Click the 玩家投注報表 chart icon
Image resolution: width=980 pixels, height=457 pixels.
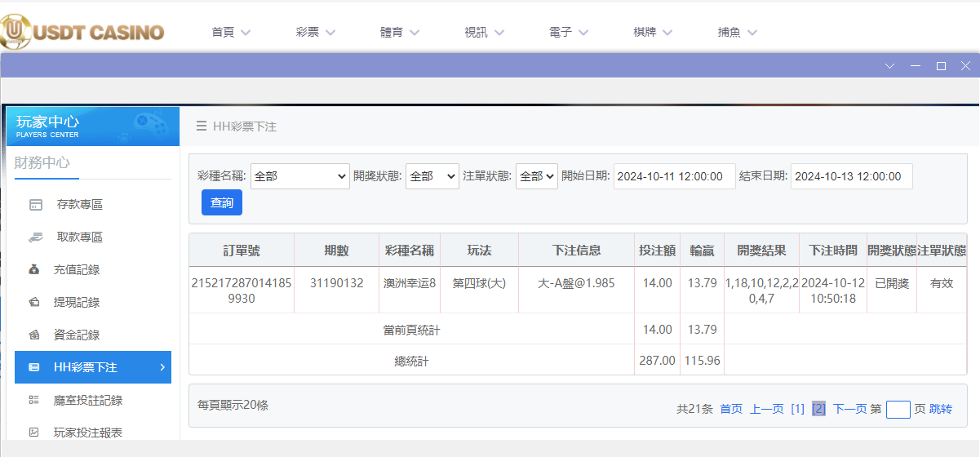34,433
